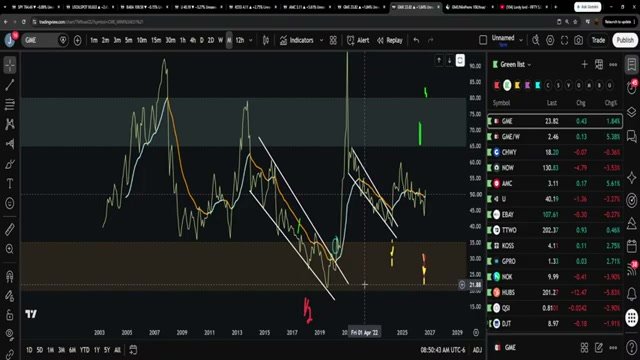This screenshot has height=360, width=640.
Task: Sort watchlist by the Last column
Action: 551,103
